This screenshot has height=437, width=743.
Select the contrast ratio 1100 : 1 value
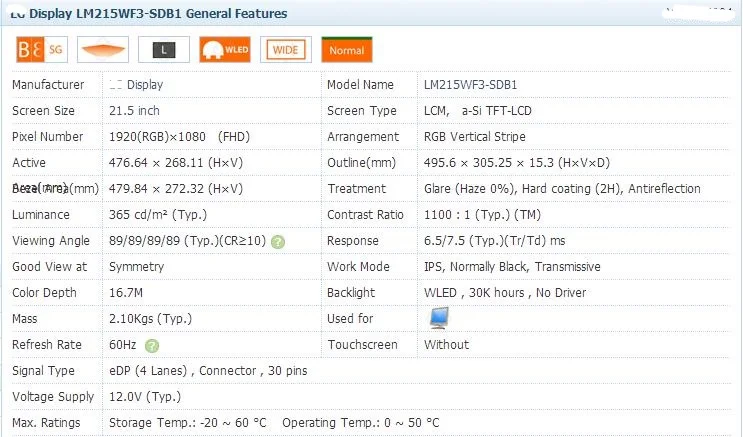click(x=482, y=215)
